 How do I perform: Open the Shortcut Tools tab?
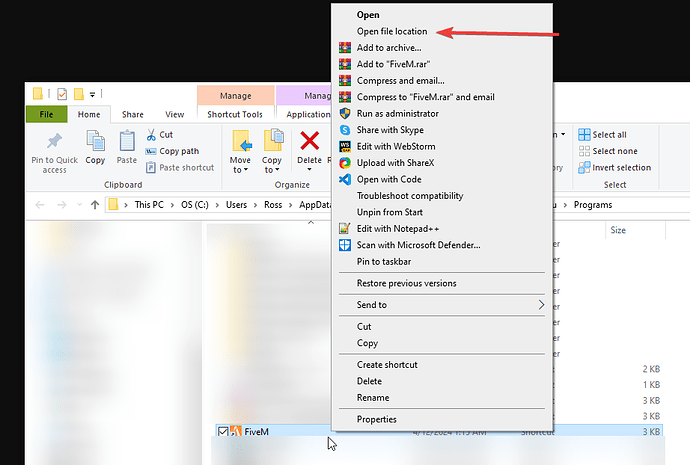(235, 114)
